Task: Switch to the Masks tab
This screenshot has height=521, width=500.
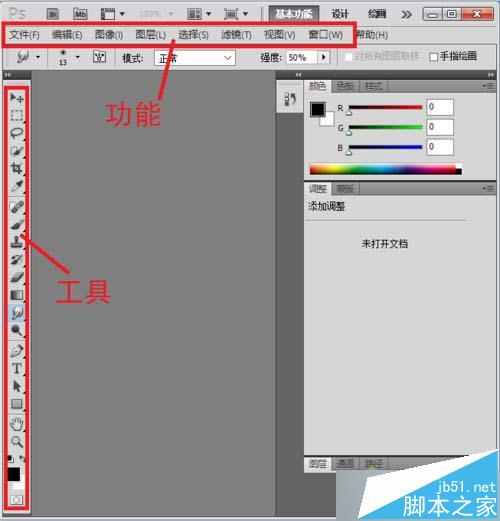Action: (x=345, y=189)
